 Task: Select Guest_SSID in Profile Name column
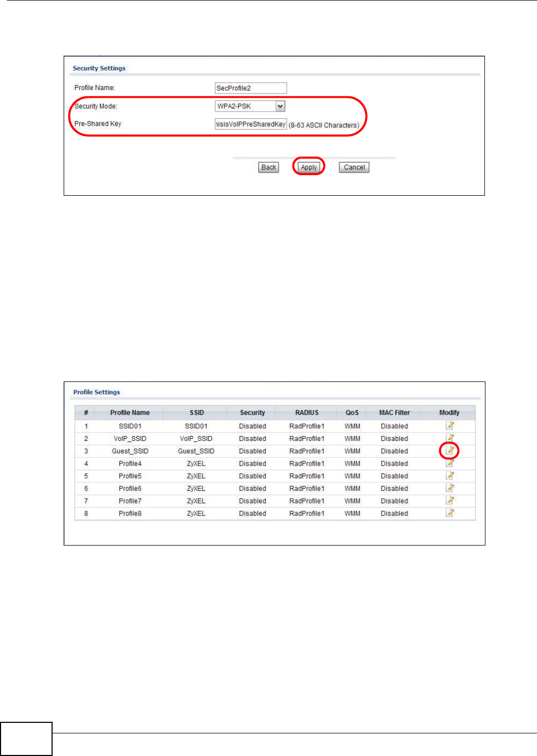pos(130,451)
